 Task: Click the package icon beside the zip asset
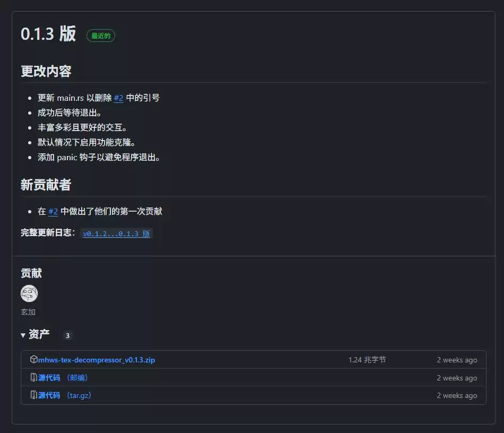point(33,359)
